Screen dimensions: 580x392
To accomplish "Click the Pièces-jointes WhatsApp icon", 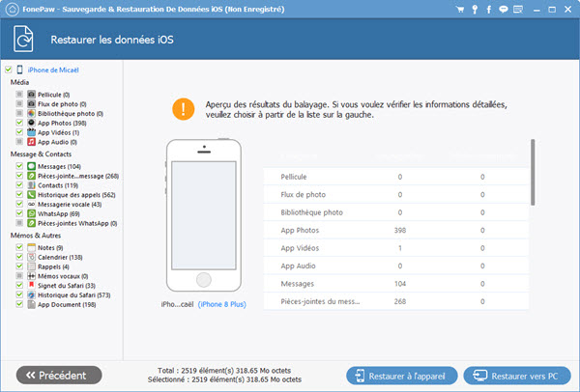I will 32,223.
